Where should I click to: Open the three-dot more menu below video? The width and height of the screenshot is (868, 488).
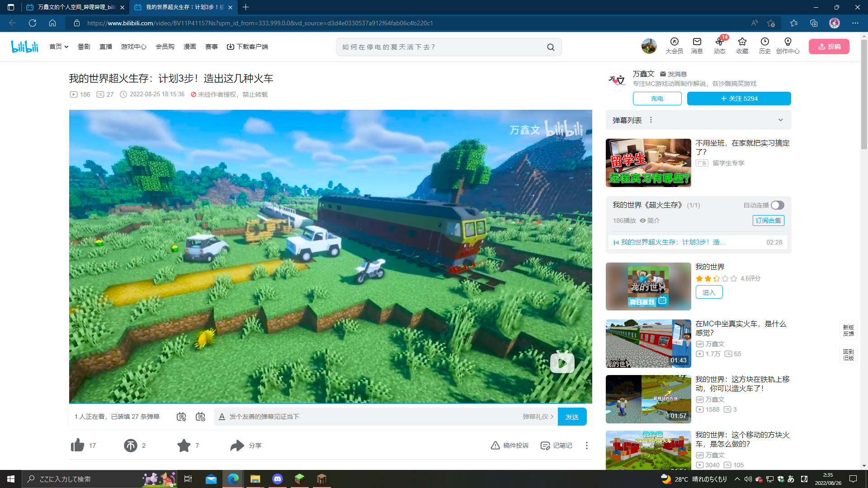(x=586, y=446)
